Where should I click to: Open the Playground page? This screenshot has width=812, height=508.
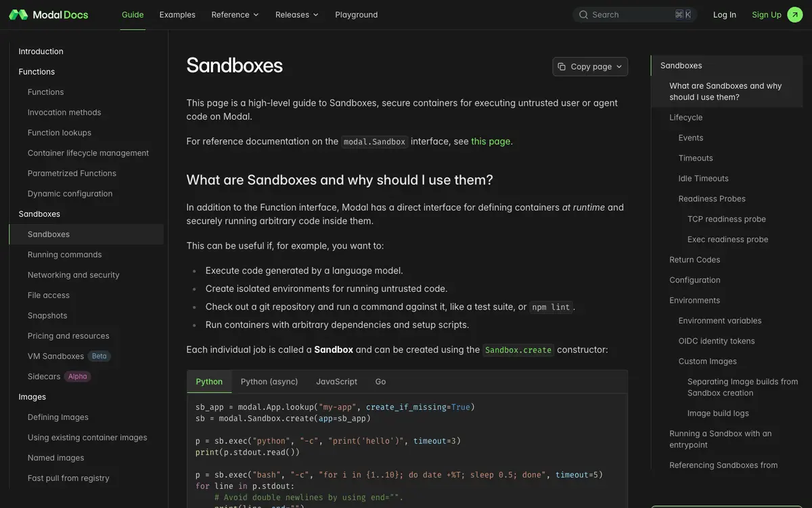tap(357, 14)
